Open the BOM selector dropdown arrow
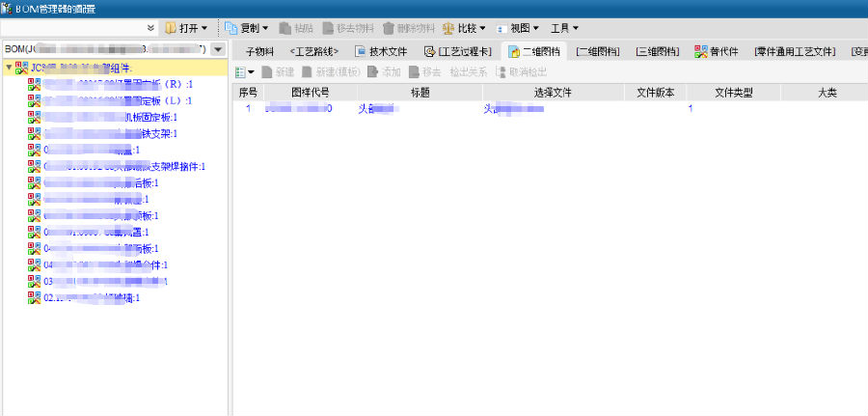Image resolution: width=868 pixels, height=416 pixels. tap(218, 49)
